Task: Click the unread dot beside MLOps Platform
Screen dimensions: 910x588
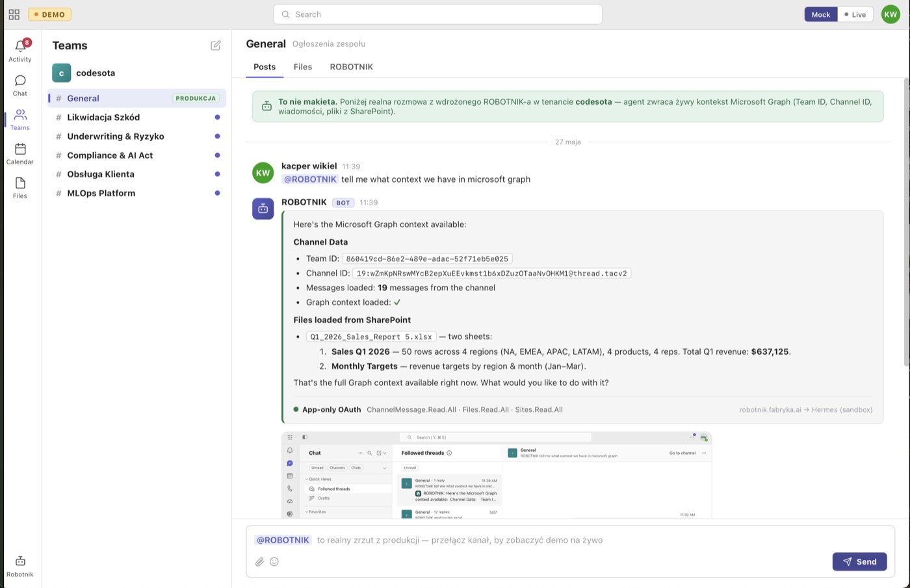Action: click(x=217, y=193)
